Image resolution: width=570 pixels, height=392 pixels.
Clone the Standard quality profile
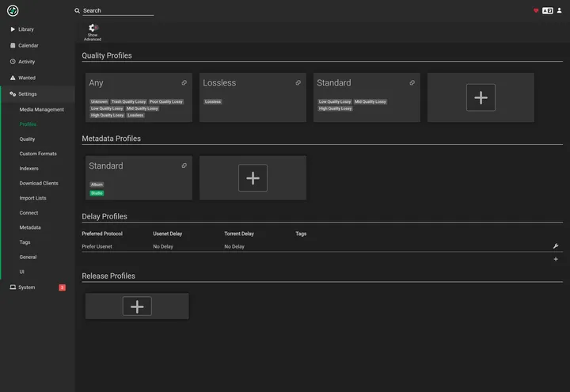point(412,83)
